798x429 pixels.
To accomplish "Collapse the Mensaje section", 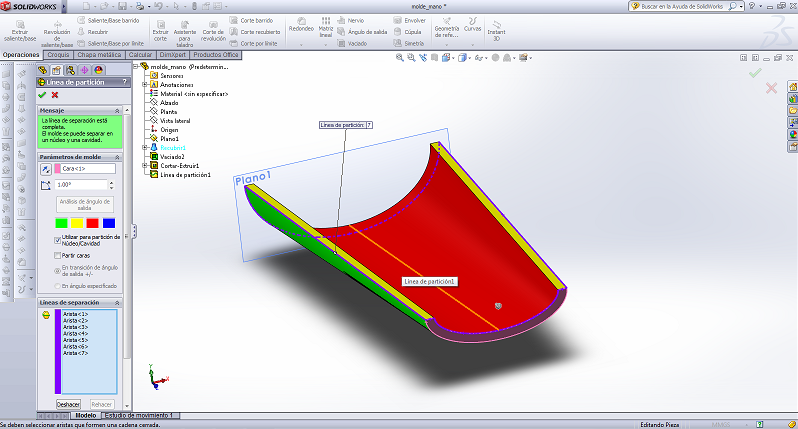I will pyautogui.click(x=117, y=110).
